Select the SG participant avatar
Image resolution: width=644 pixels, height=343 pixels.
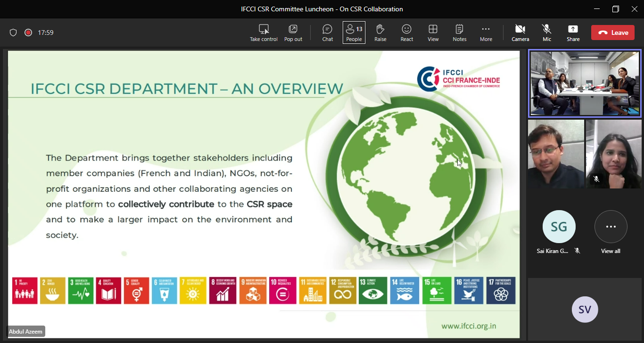click(x=559, y=227)
